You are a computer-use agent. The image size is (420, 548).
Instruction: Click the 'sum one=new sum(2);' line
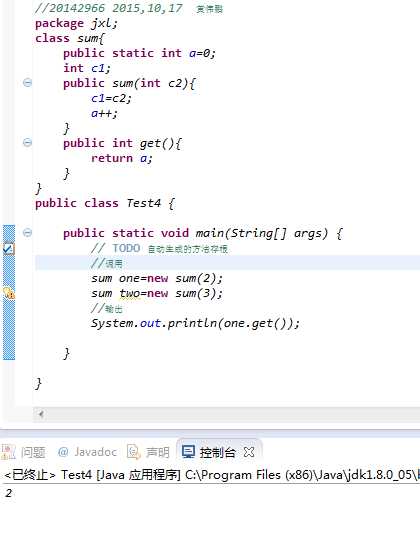(157, 278)
